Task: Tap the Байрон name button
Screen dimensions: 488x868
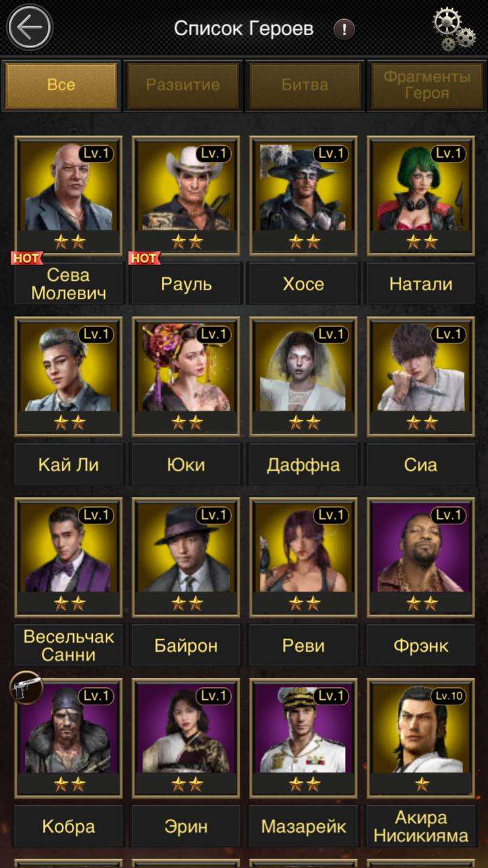Action: [x=186, y=646]
